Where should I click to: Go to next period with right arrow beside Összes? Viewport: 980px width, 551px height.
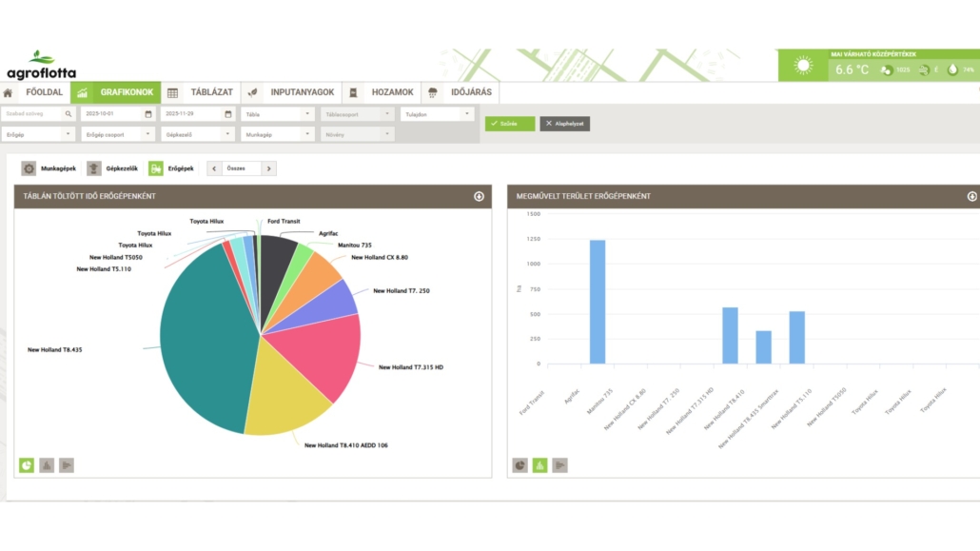(269, 168)
